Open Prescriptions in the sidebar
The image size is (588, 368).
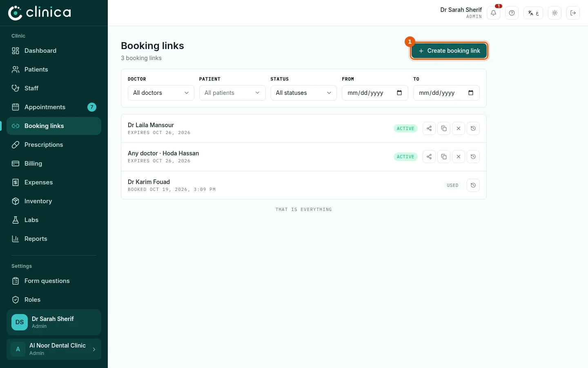pyautogui.click(x=54, y=145)
